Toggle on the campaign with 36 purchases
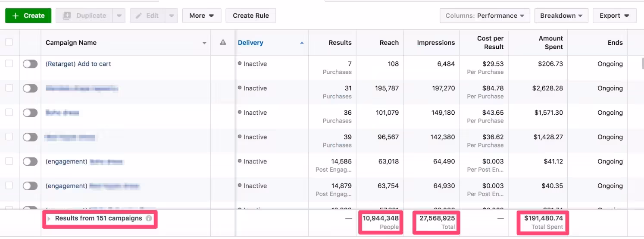Viewport: 644px width, 239px height. click(30, 113)
